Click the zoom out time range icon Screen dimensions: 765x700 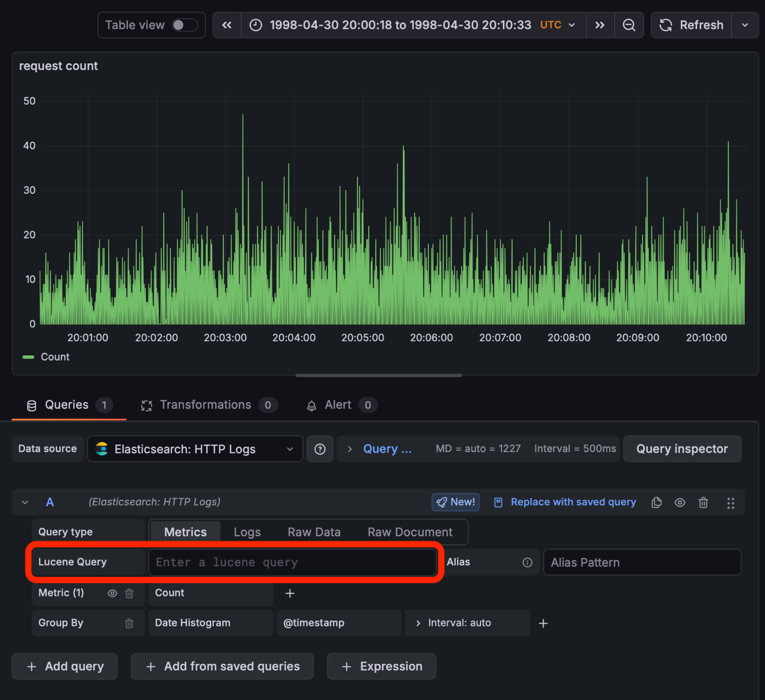[629, 25]
